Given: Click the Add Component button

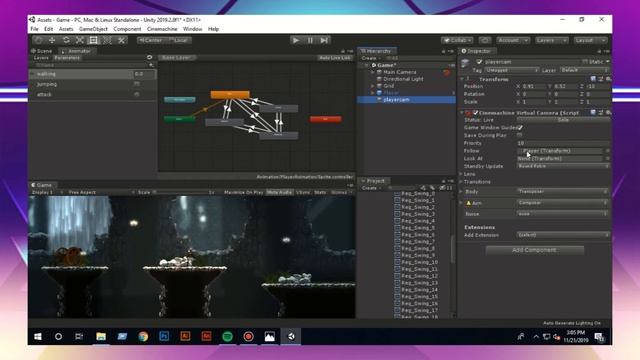Looking at the screenshot, I should (x=535, y=250).
